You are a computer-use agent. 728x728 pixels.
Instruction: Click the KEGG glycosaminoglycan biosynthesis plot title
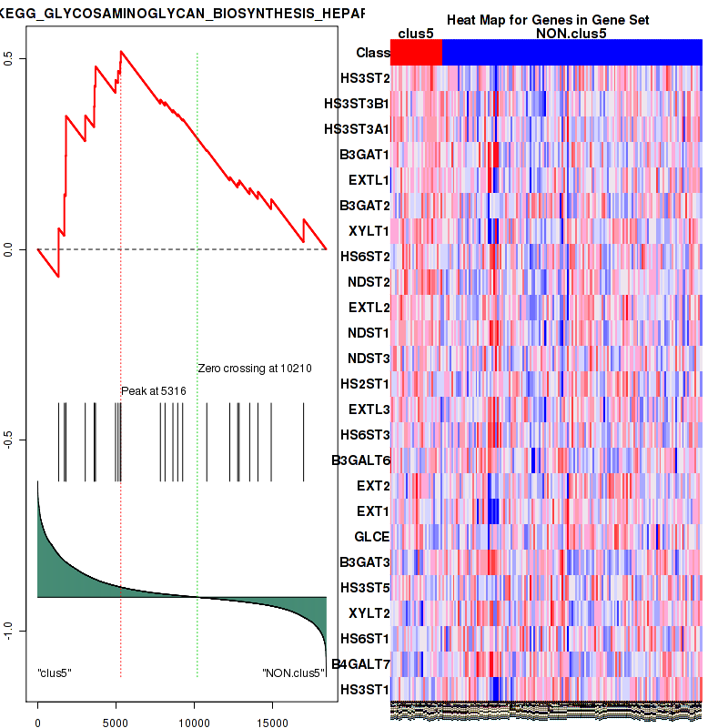pyautogui.click(x=182, y=14)
